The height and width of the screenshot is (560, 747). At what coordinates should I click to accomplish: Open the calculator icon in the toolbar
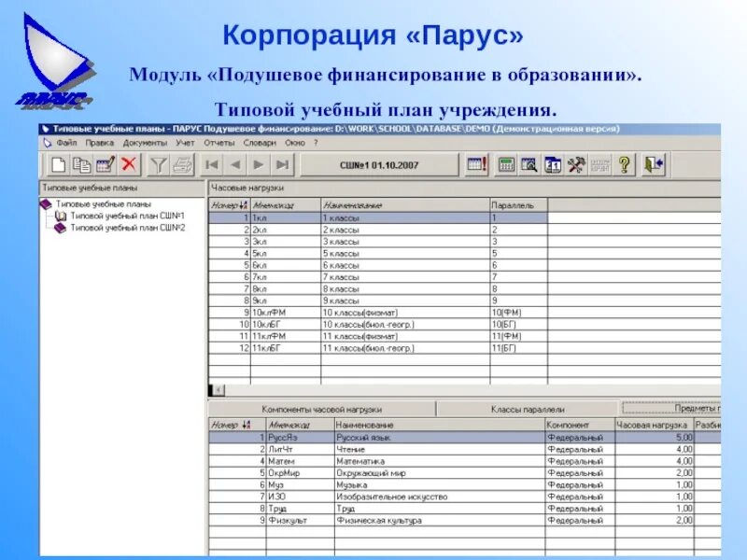506,165
